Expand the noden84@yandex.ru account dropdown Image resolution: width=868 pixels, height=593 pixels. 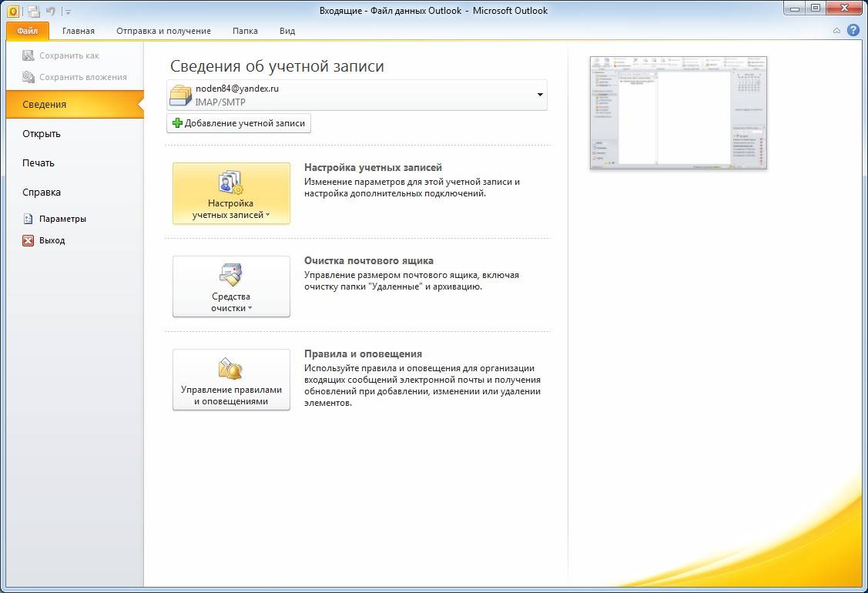[x=540, y=95]
